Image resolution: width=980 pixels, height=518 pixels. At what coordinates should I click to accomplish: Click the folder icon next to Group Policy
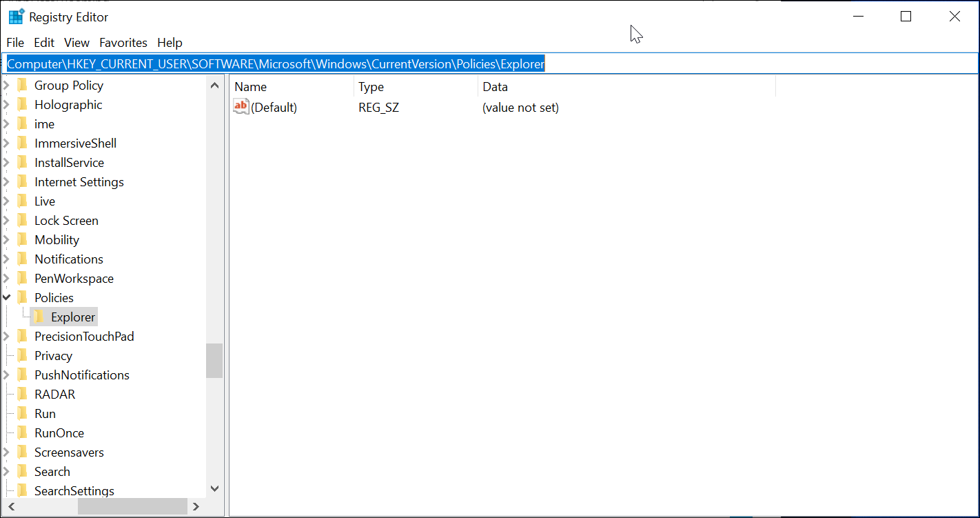[x=23, y=86]
